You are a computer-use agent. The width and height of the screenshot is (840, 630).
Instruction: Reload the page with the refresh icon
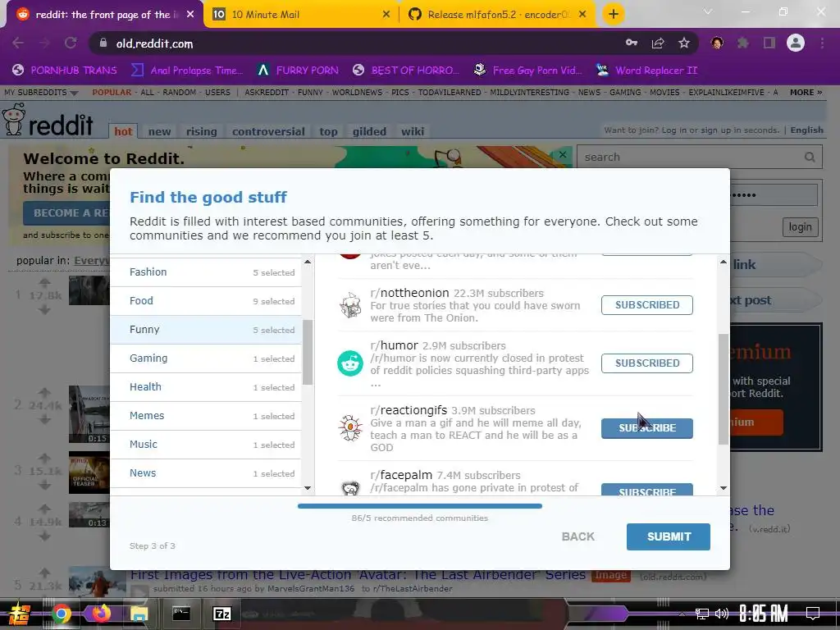71,43
